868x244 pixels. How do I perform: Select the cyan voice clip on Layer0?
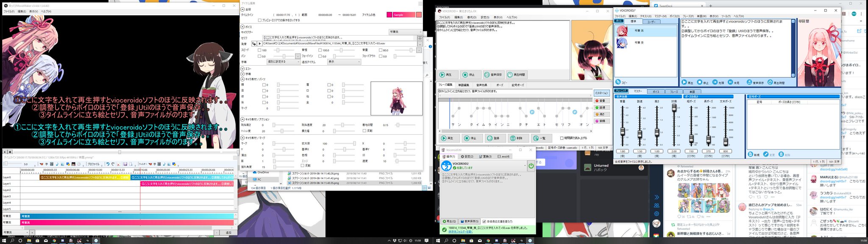tap(182, 177)
